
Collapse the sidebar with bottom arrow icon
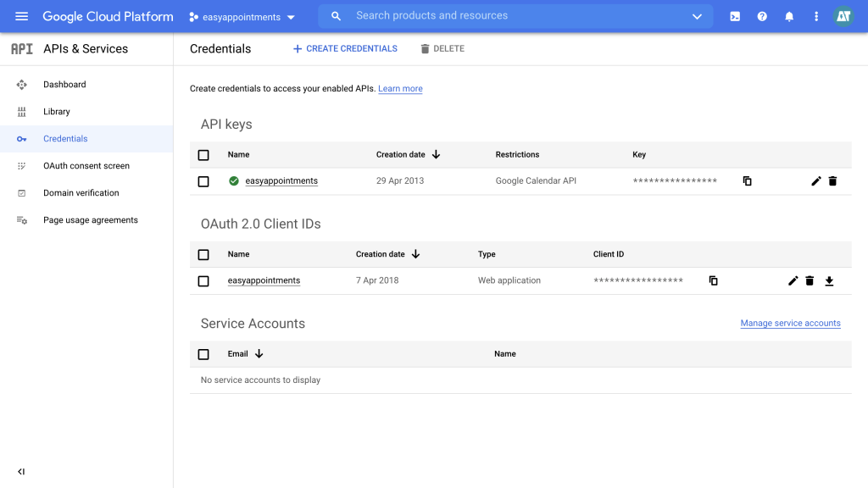(21, 471)
